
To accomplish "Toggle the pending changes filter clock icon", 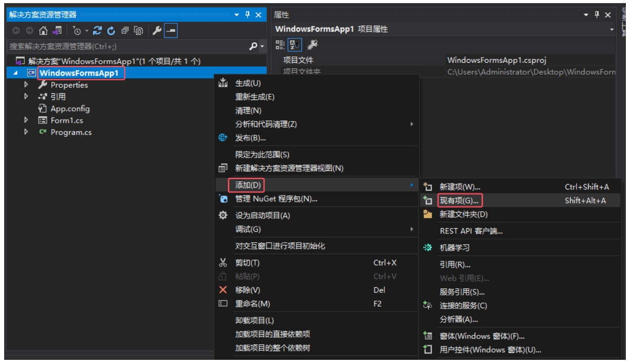I will tap(77, 31).
